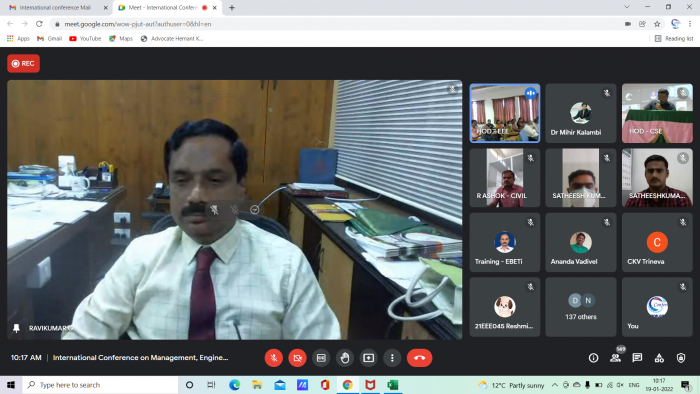Image resolution: width=700 pixels, height=394 pixels.
Task: Open more options three-dot menu
Action: click(392, 358)
